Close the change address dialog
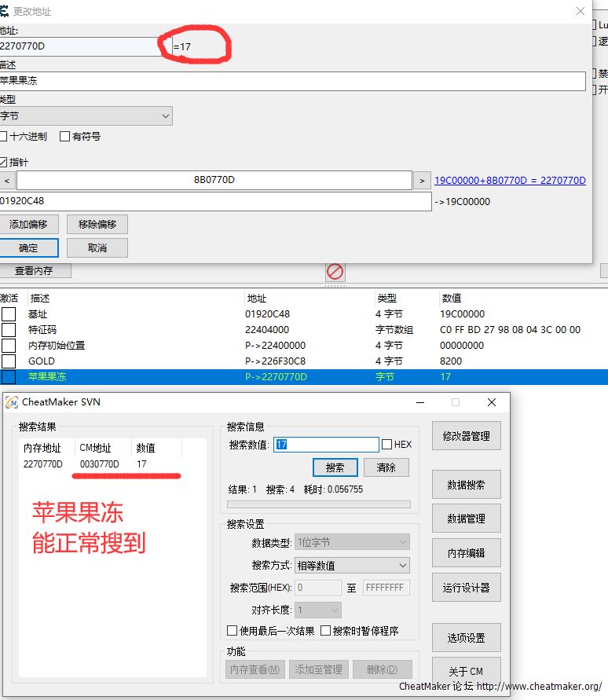Screen dimensions: 608x700 [x=581, y=12]
